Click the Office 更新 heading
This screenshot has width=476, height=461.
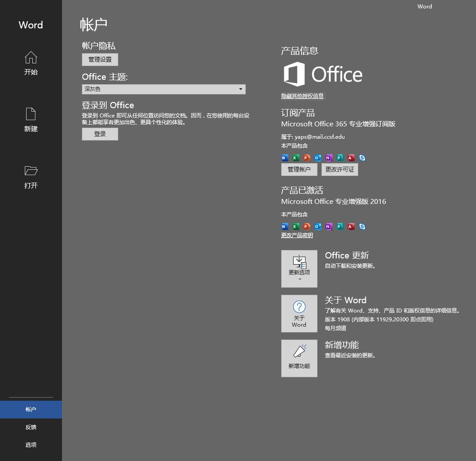(x=347, y=255)
